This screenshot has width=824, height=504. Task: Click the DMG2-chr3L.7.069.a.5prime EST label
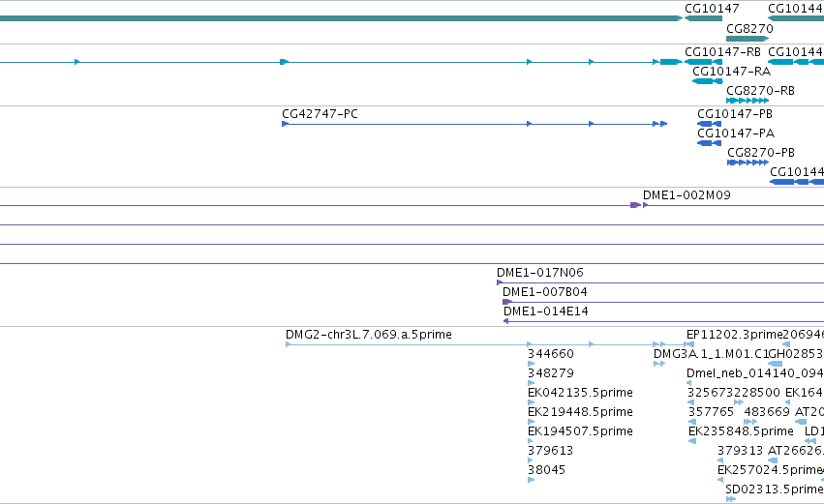(369, 335)
